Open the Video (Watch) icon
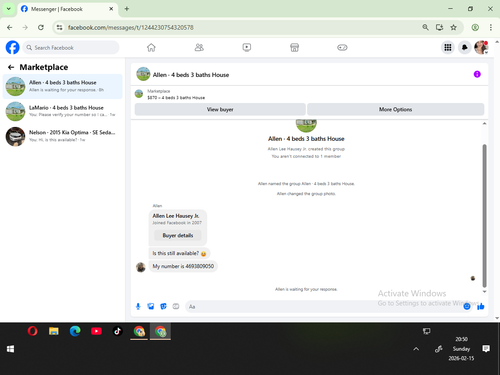The image size is (500, 375). pyautogui.click(x=247, y=47)
